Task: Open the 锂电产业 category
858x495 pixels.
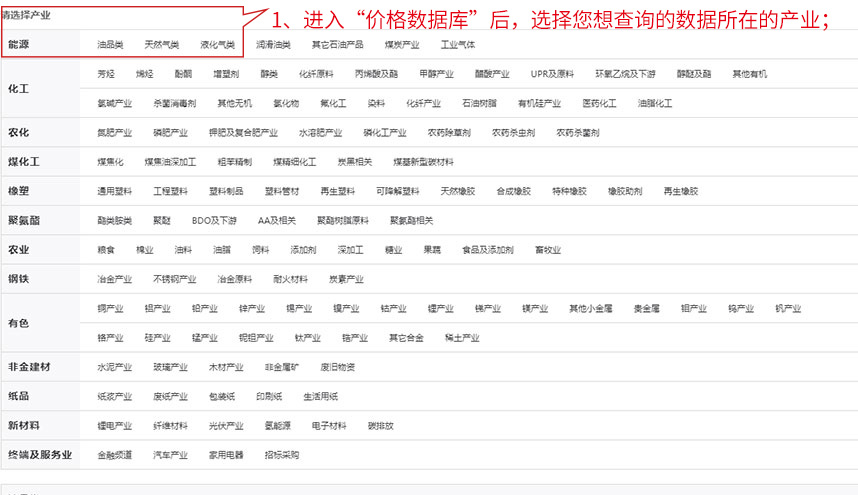Action: [x=114, y=425]
